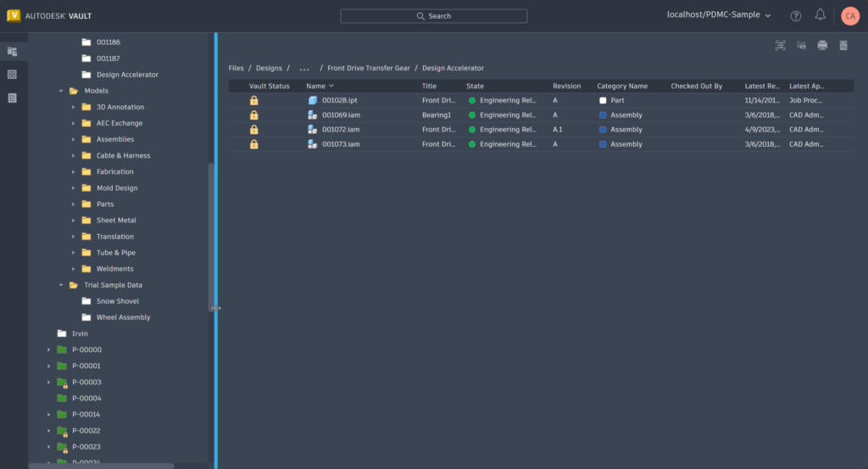Image resolution: width=868 pixels, height=469 pixels.
Task: Click the folder tree horizontal scrollbar
Action: click(102, 466)
